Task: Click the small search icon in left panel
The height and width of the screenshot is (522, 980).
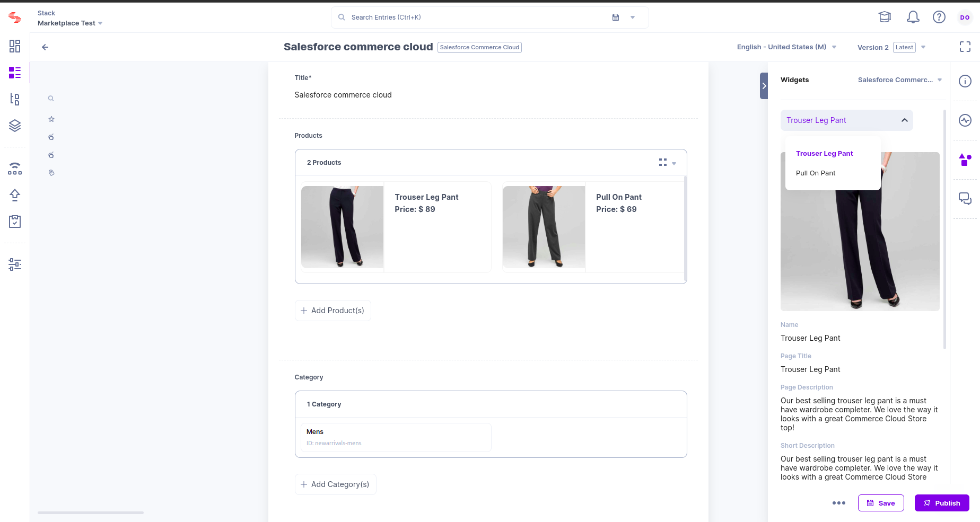Action: 51,99
